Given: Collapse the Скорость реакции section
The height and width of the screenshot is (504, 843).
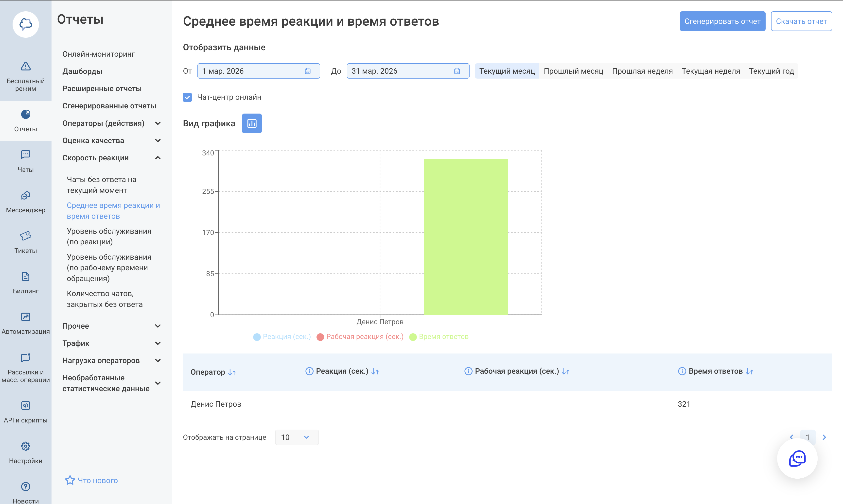Looking at the screenshot, I should 158,158.
